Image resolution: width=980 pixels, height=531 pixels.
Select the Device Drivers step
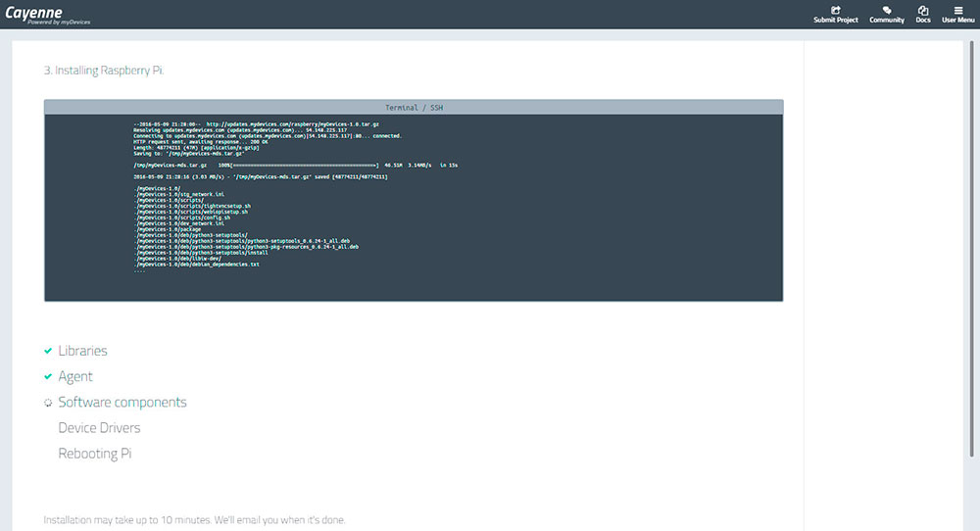[99, 428]
